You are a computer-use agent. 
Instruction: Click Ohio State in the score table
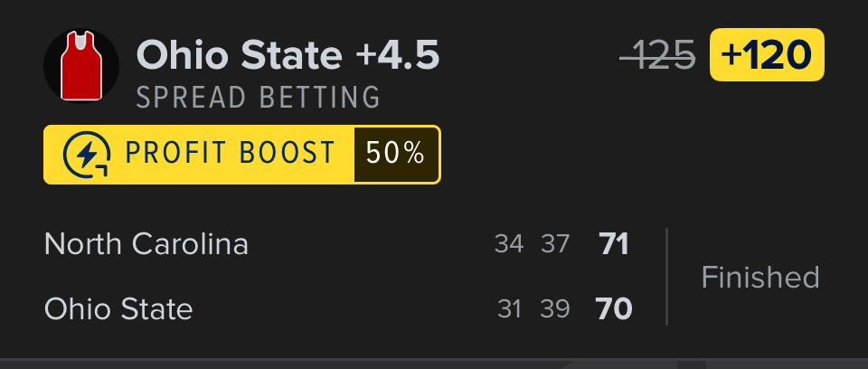(x=118, y=309)
